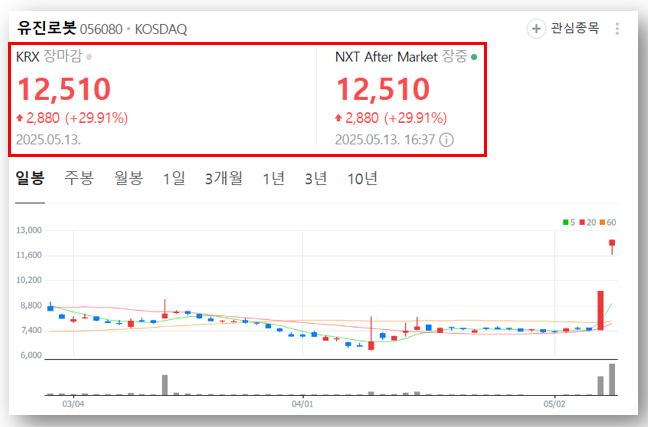Viewport: 648px width, 427px height.
Task: Switch to the 주봉 weekly chart tab
Action: [x=79, y=178]
